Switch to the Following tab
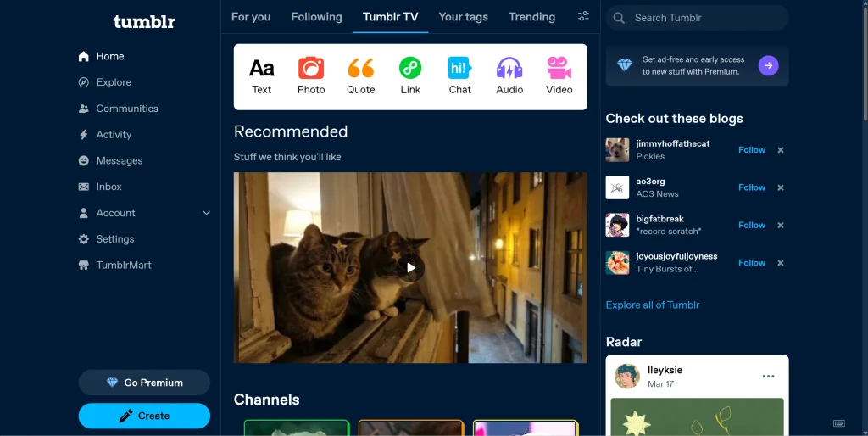Screen dimensions: 868x436 (316, 17)
